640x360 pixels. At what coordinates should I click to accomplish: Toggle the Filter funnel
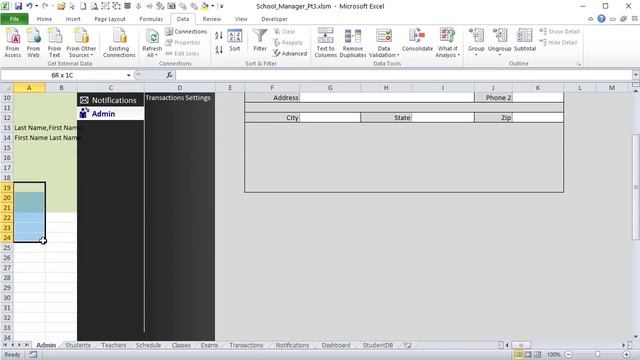[x=260, y=40]
